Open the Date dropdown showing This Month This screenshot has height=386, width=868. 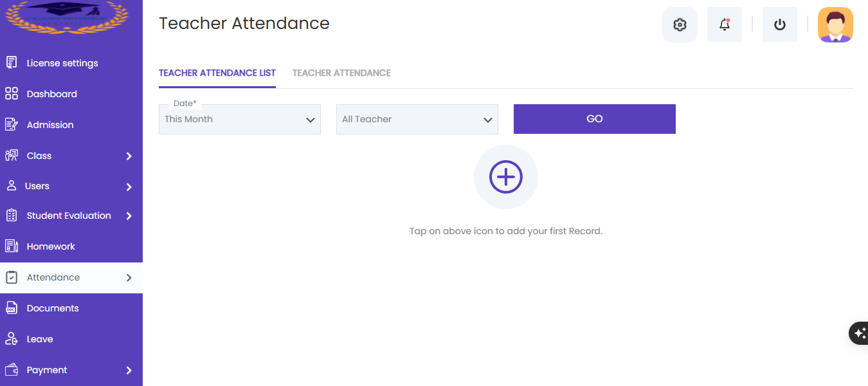(240, 119)
